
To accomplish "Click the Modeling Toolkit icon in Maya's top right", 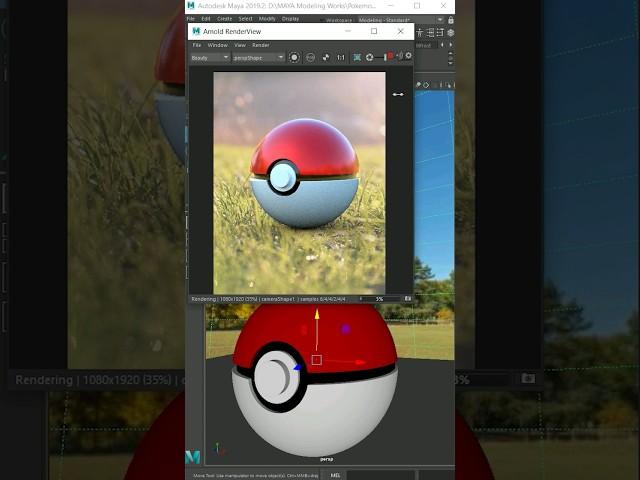I will [x=451, y=33].
